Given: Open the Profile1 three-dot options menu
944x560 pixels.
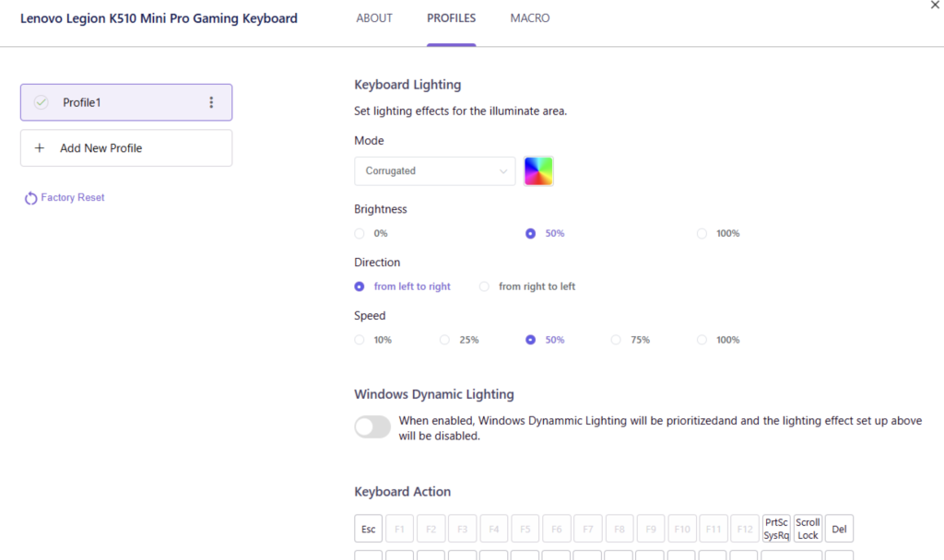Looking at the screenshot, I should click(x=211, y=102).
